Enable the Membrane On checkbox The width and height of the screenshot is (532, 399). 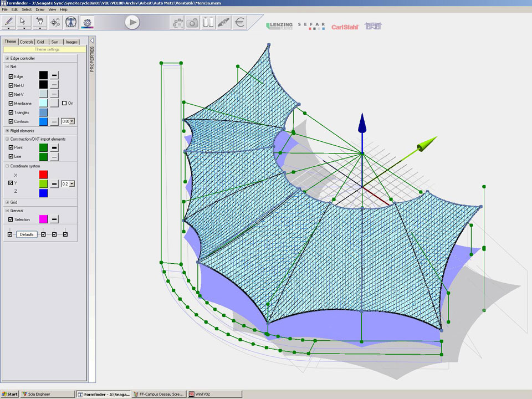coord(64,103)
